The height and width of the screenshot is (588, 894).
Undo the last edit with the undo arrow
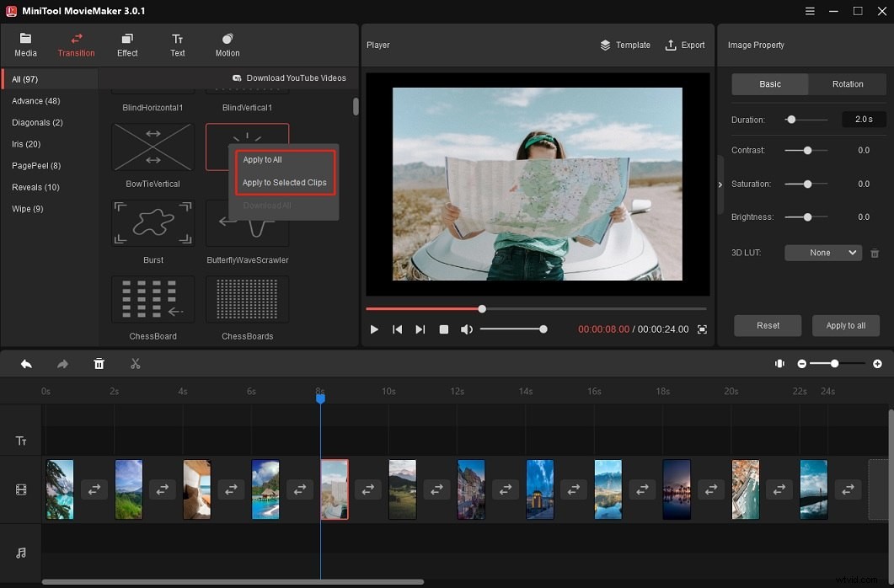[x=25, y=363]
